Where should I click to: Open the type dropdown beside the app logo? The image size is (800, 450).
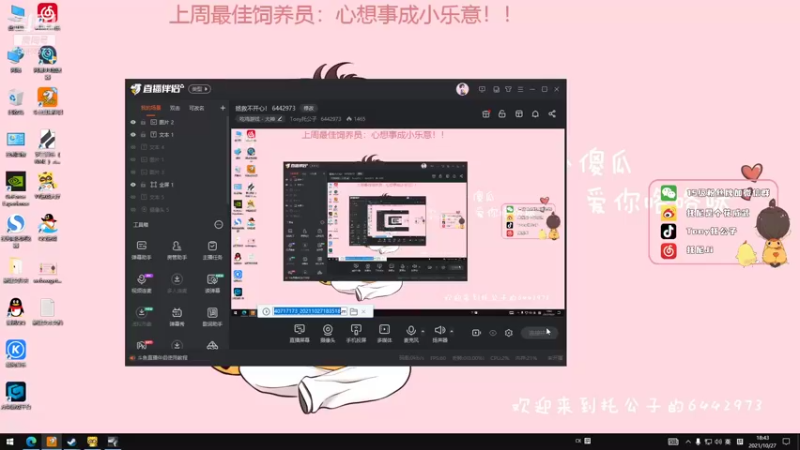[x=199, y=89]
